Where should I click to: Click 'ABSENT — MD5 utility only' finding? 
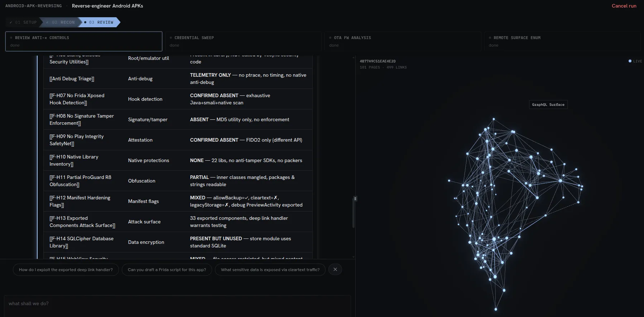point(240,119)
